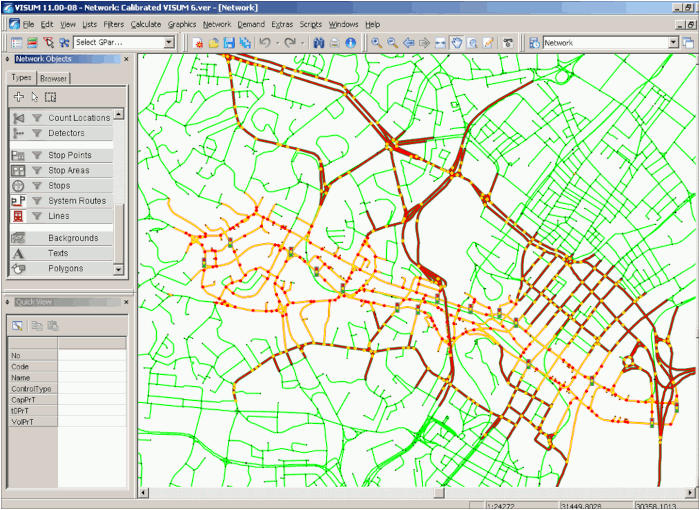Image resolution: width=700 pixels, height=510 pixels.
Task: Select the Zoom in magnifier icon
Action: pyautogui.click(x=376, y=43)
